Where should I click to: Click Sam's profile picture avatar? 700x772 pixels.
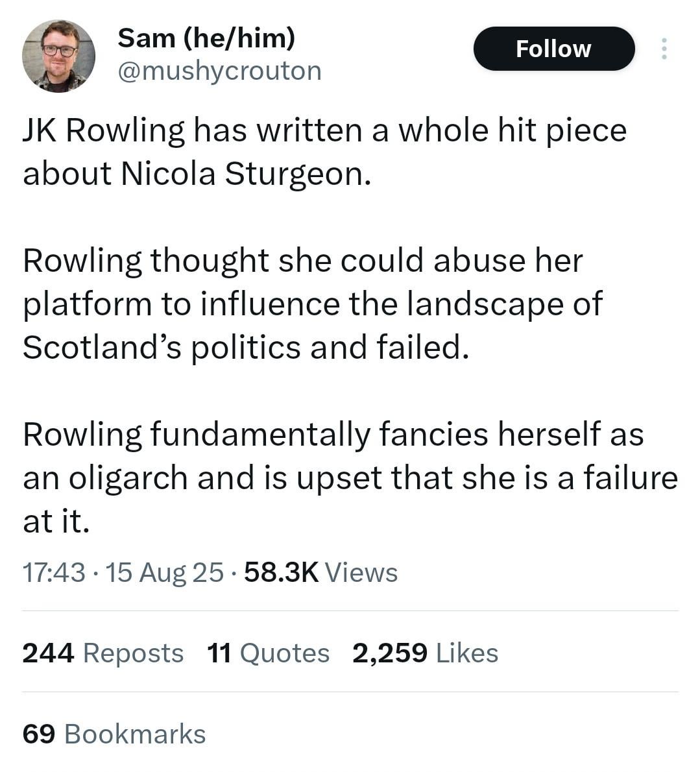point(58,56)
